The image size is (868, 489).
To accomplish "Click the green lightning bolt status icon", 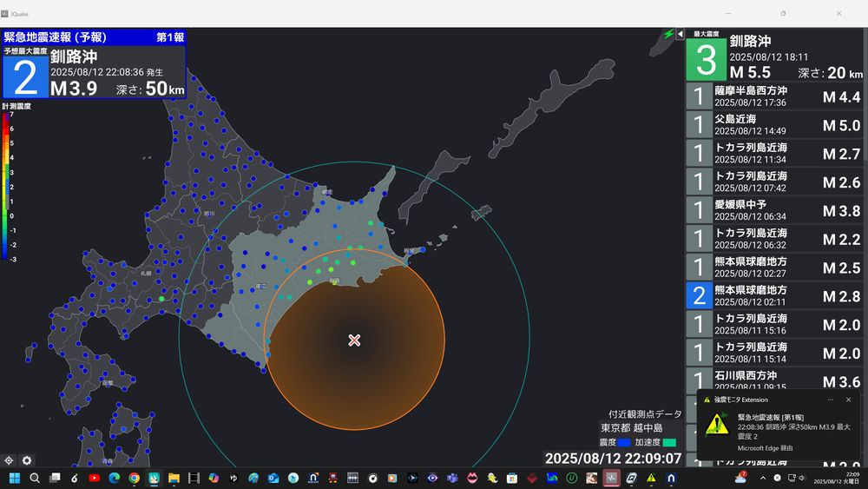I will (x=668, y=35).
